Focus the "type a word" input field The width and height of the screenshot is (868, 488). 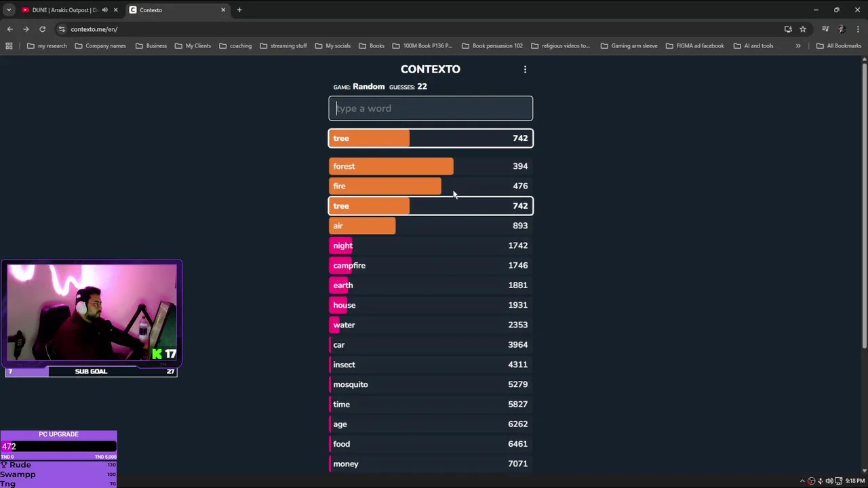(431, 108)
